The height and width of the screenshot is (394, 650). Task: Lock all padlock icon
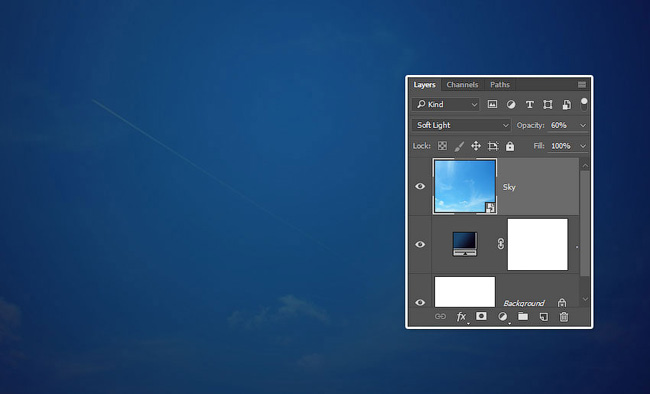pos(510,146)
